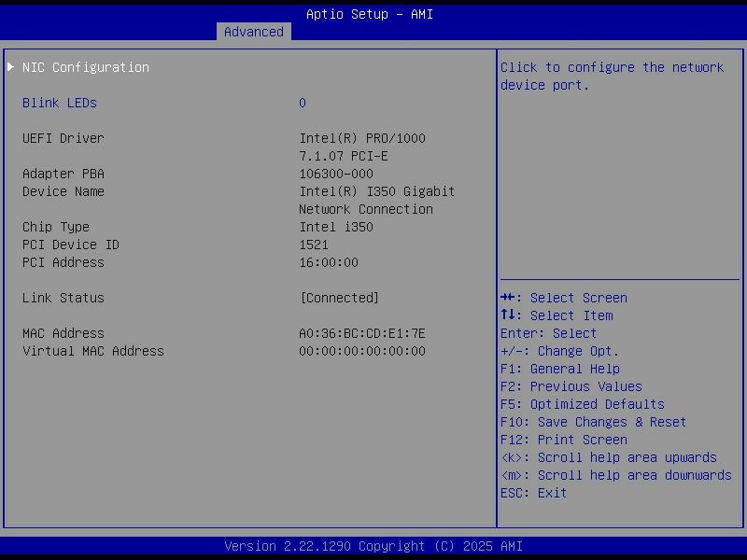This screenshot has height=560, width=747.
Task: Open the NIC Configuration submenu
Action: coord(86,67)
